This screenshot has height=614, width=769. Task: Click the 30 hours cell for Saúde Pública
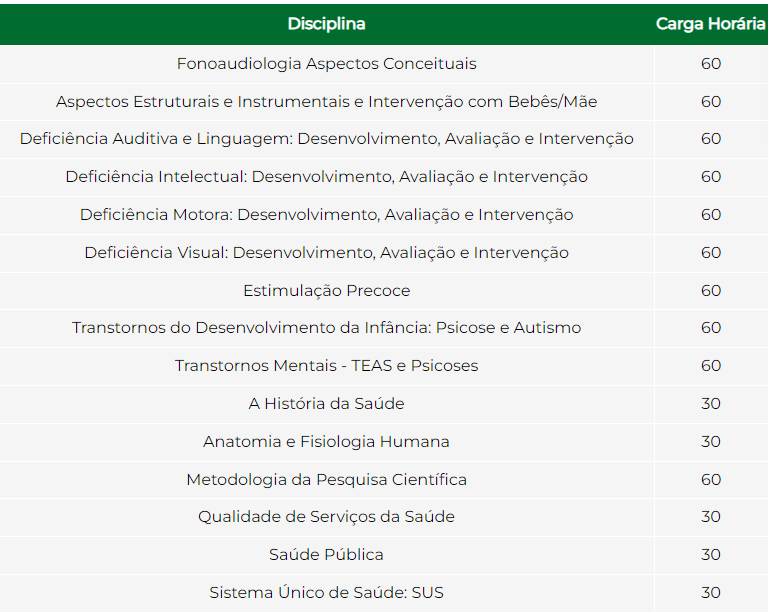[x=711, y=555]
